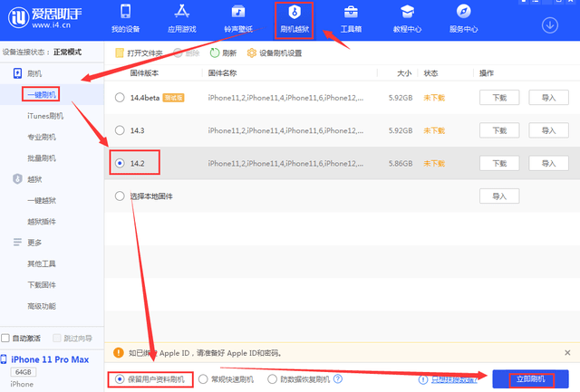
Task: Select 专业刷机 in the sidebar
Action: (42, 137)
